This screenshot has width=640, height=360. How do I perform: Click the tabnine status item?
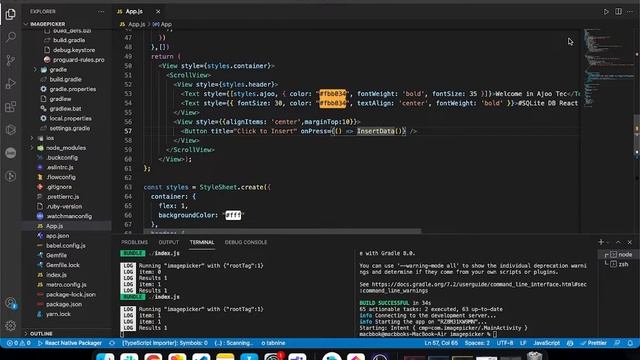[273, 343]
